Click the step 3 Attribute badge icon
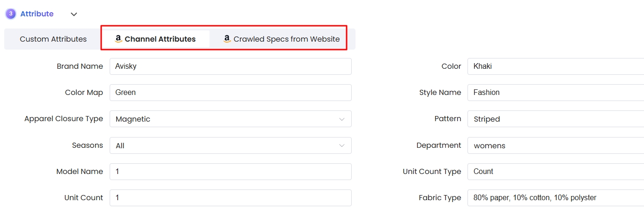Viewport: 644px width, 210px height. pos(10,14)
